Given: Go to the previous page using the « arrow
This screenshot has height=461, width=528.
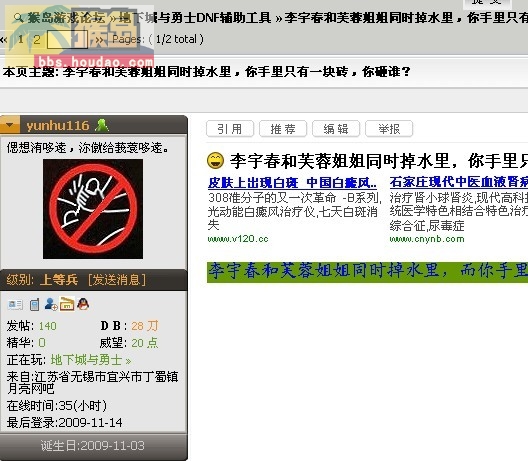Looking at the screenshot, I should click(4, 40).
